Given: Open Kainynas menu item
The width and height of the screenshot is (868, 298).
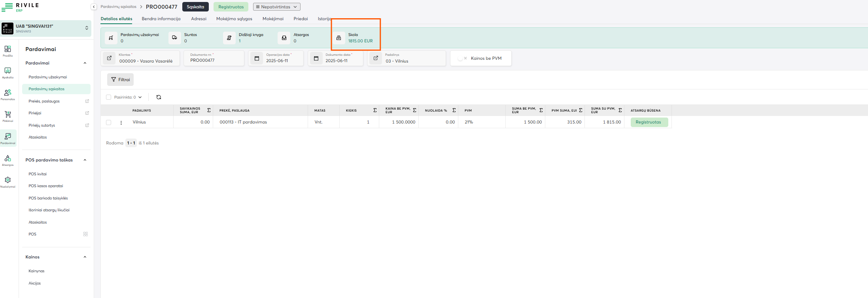Looking at the screenshot, I should [36, 271].
